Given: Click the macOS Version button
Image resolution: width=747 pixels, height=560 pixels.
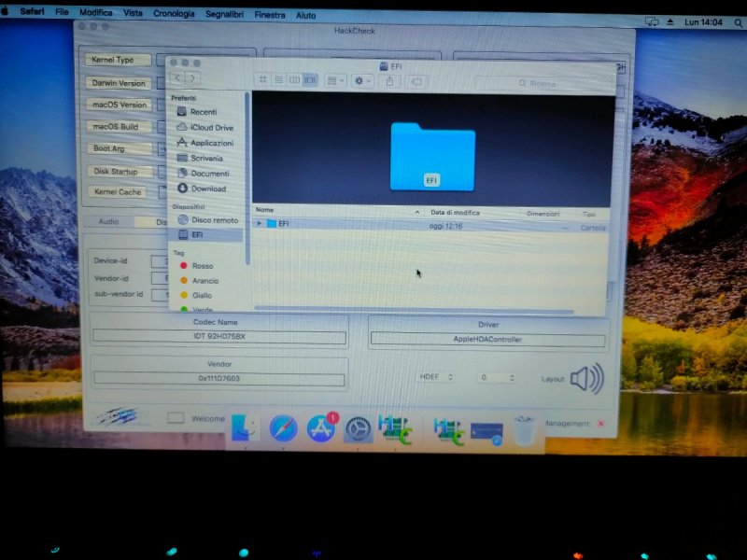Looking at the screenshot, I should coord(120,105).
